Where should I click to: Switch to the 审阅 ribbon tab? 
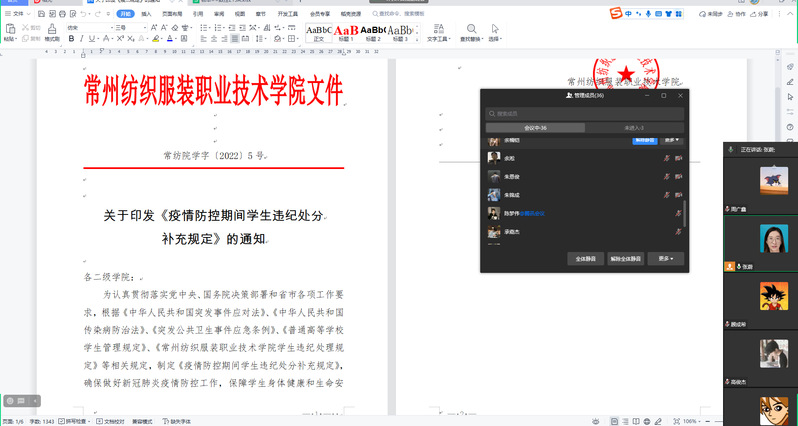pos(219,14)
